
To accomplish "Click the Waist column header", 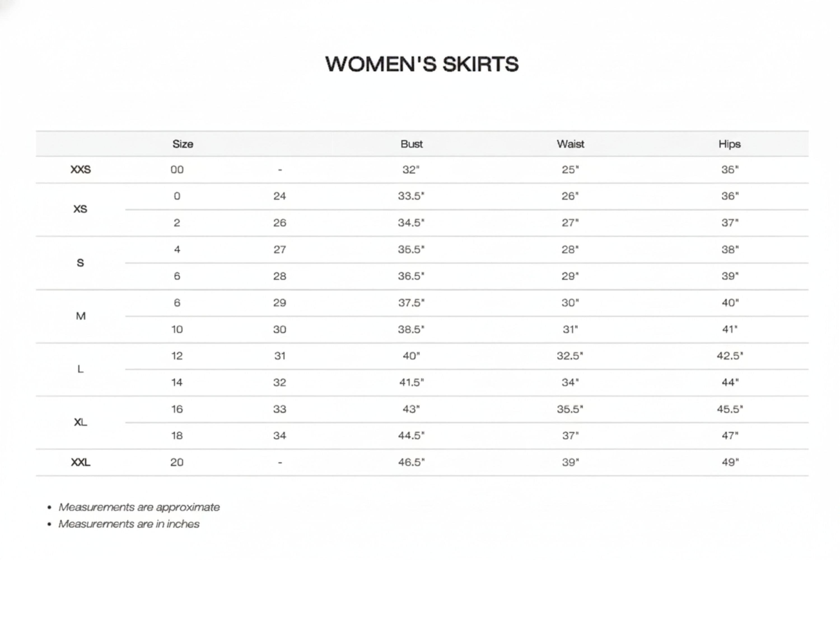I will point(570,144).
